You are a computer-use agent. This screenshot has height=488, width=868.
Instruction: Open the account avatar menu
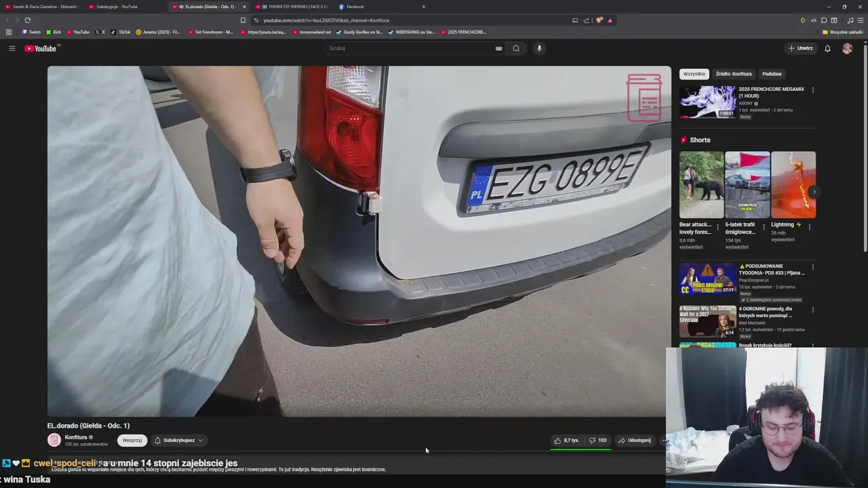(847, 48)
